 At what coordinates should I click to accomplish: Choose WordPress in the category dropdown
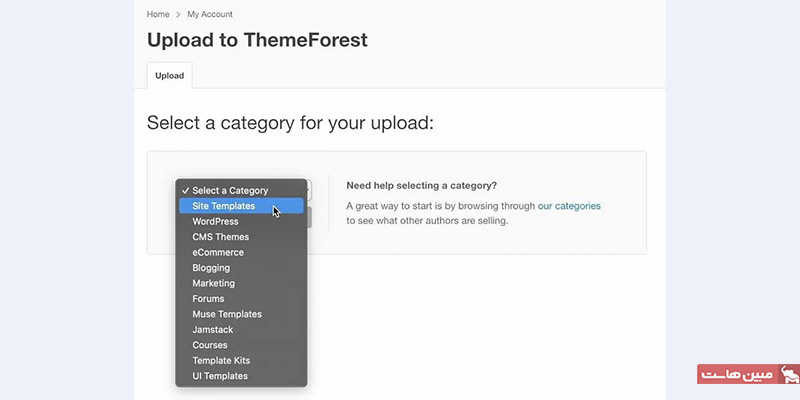click(x=215, y=221)
